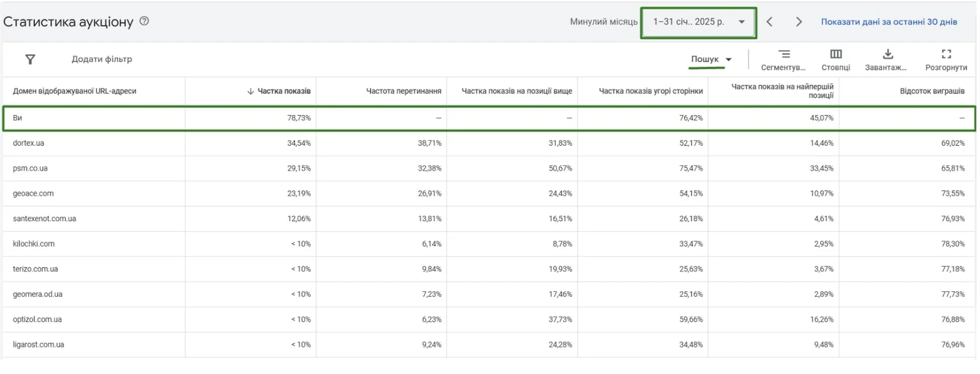This screenshot has height=374, width=980.
Task: Sort by Частка показів угорі сторінки header
Action: tap(650, 91)
